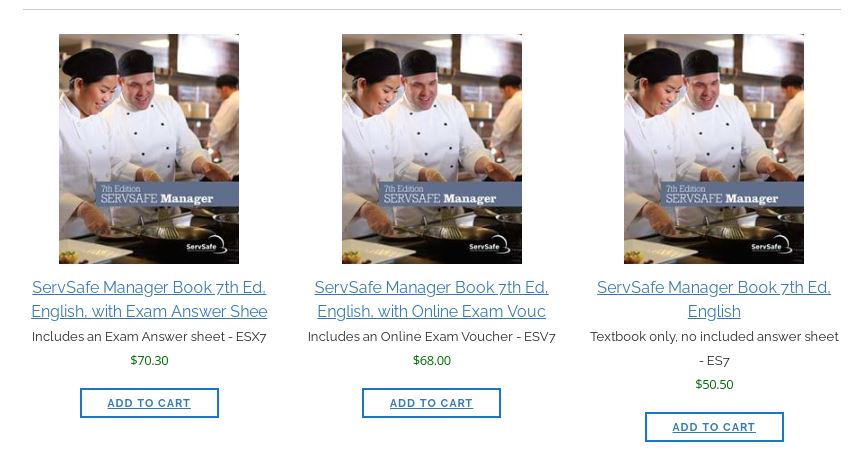The image size is (859, 459).
Task: Open the middle book cover thumbnail (ESV7)
Action: (x=431, y=120)
